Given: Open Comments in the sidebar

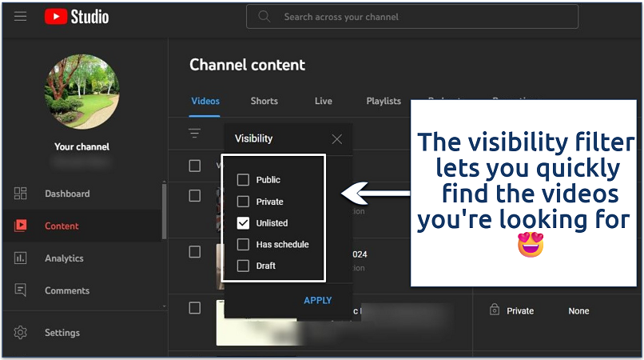Looking at the screenshot, I should tap(66, 290).
